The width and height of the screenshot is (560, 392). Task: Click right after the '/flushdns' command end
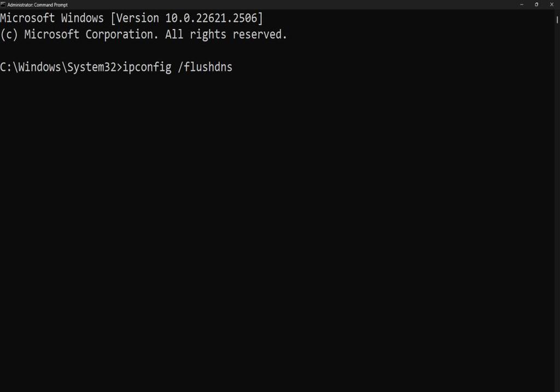point(236,67)
